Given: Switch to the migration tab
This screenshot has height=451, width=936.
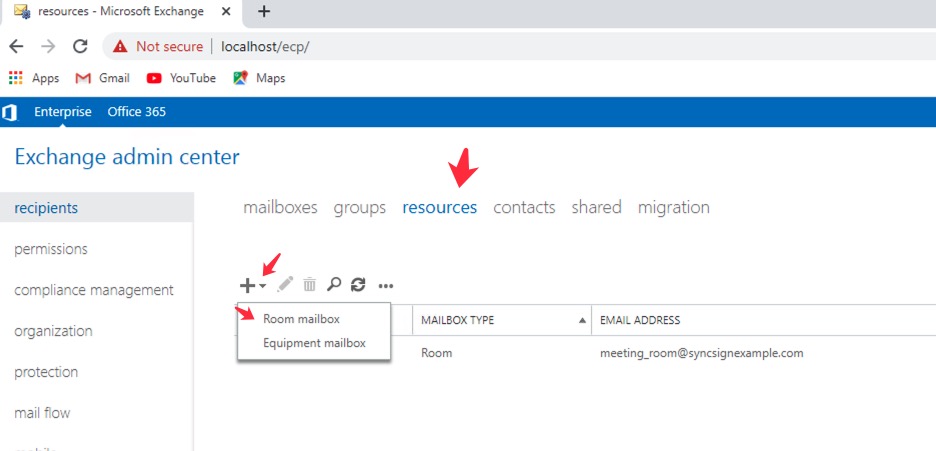Looking at the screenshot, I should [x=673, y=208].
